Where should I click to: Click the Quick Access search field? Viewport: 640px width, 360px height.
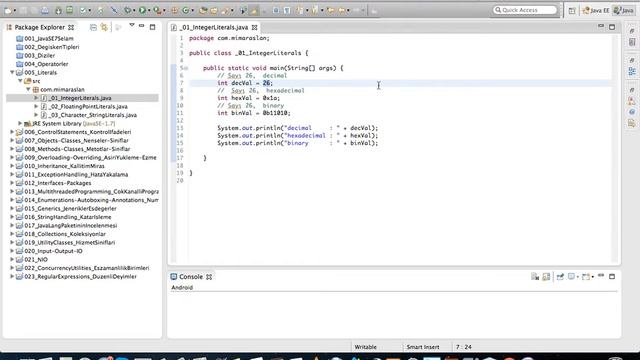[x=525, y=10]
